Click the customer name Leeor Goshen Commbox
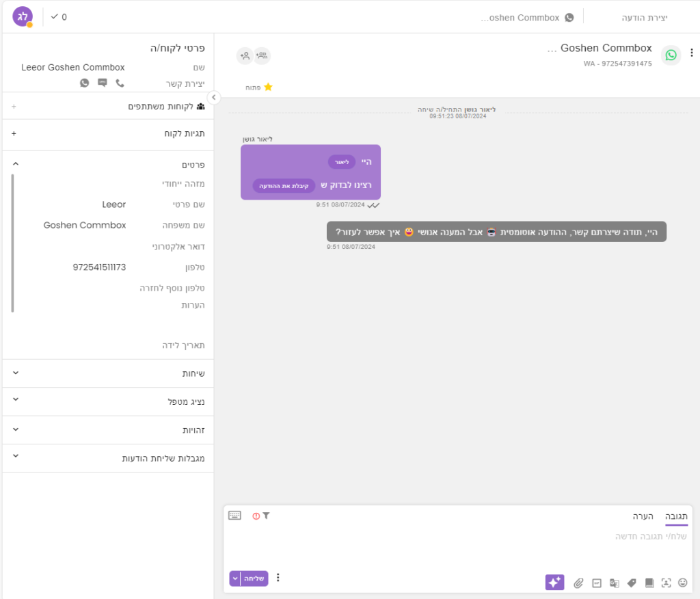Screen dimensions: 700x599 [x=73, y=68]
